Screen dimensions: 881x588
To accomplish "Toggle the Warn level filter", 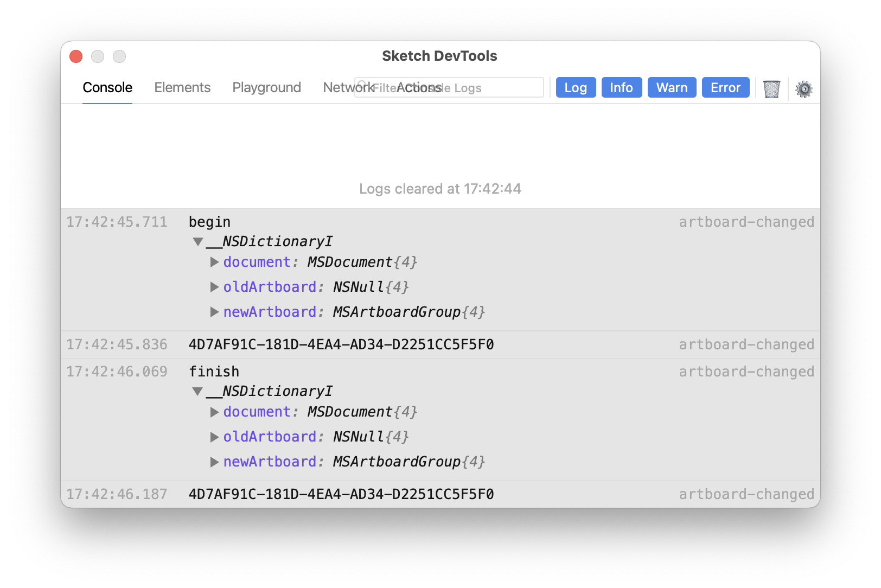I will (672, 87).
